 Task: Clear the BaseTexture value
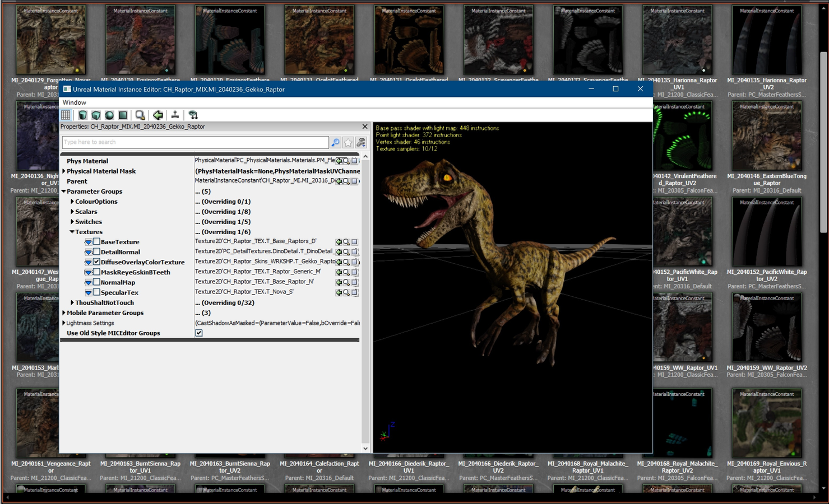(x=355, y=242)
